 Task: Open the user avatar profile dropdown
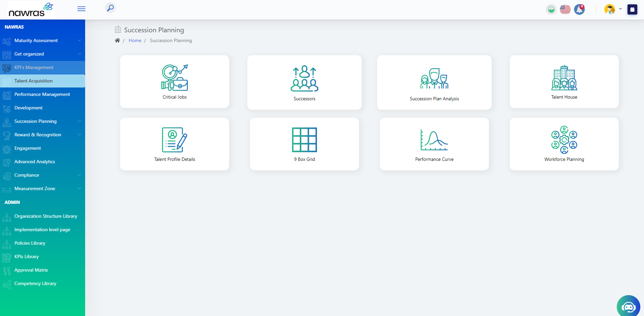point(613,9)
